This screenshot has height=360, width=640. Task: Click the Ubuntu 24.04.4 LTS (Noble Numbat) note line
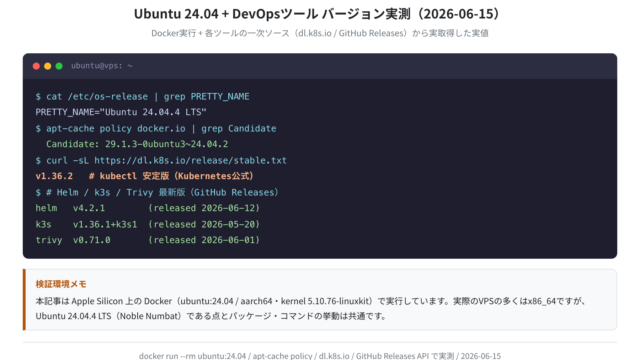(211, 316)
